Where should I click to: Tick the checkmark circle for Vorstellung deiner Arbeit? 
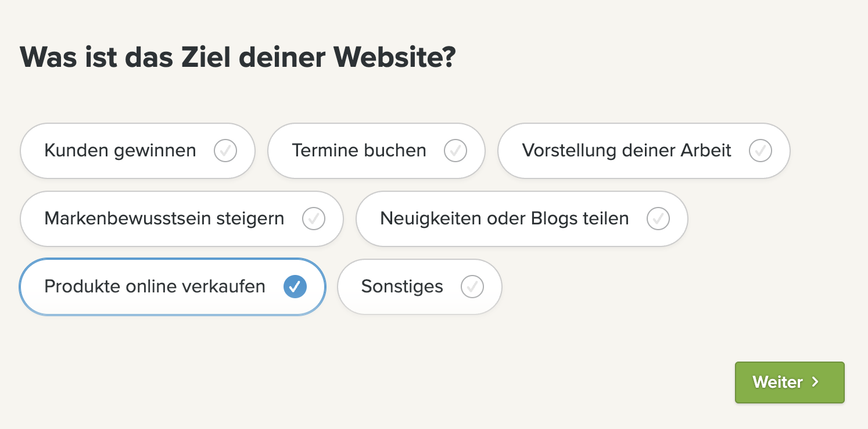(x=761, y=151)
